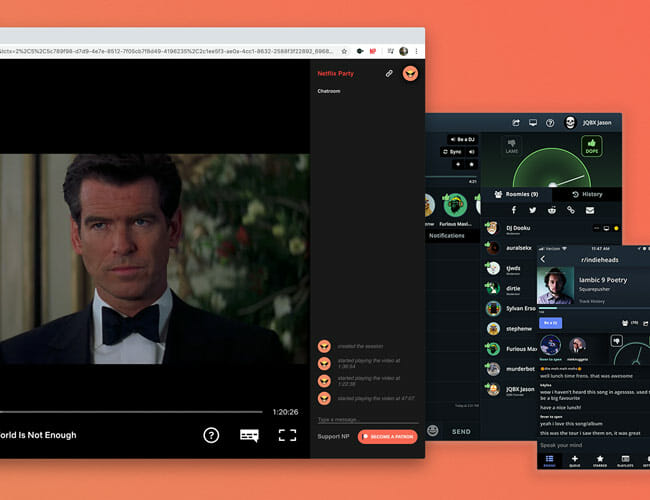Vote LAME with the thumbs-down button

click(x=512, y=146)
